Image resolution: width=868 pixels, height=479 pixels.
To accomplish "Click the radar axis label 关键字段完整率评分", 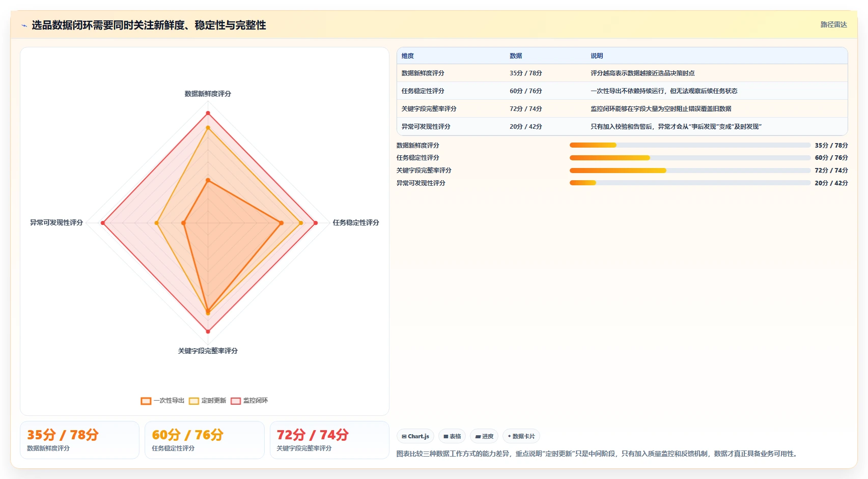I will (208, 351).
